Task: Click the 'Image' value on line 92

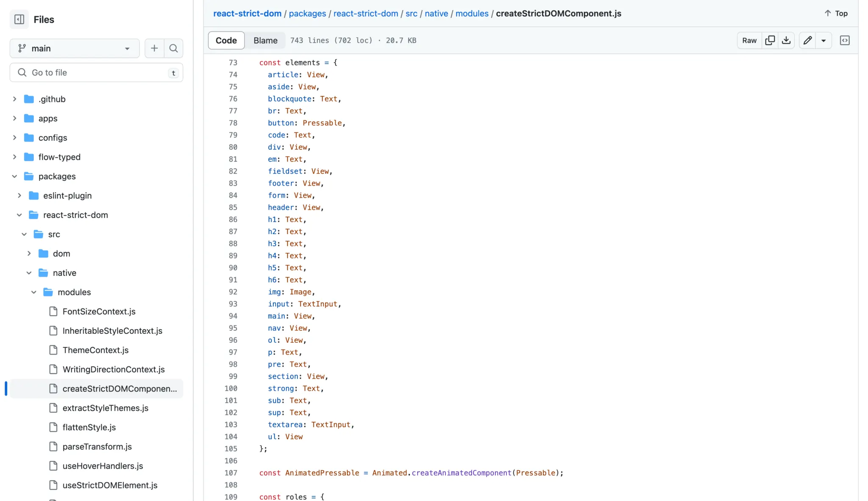Action: [300, 292]
